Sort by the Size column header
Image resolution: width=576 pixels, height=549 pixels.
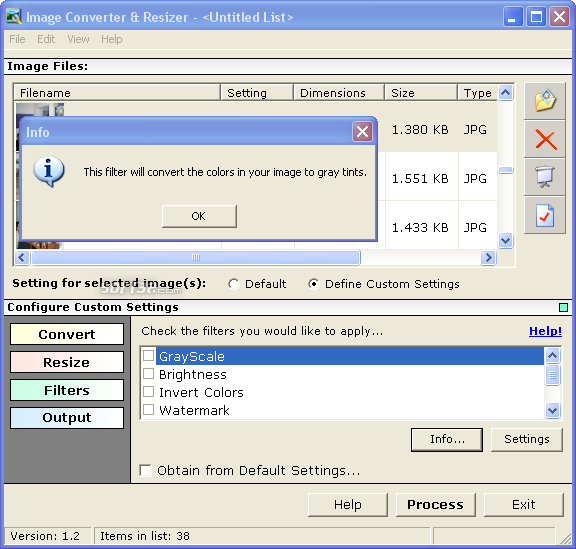click(x=421, y=93)
